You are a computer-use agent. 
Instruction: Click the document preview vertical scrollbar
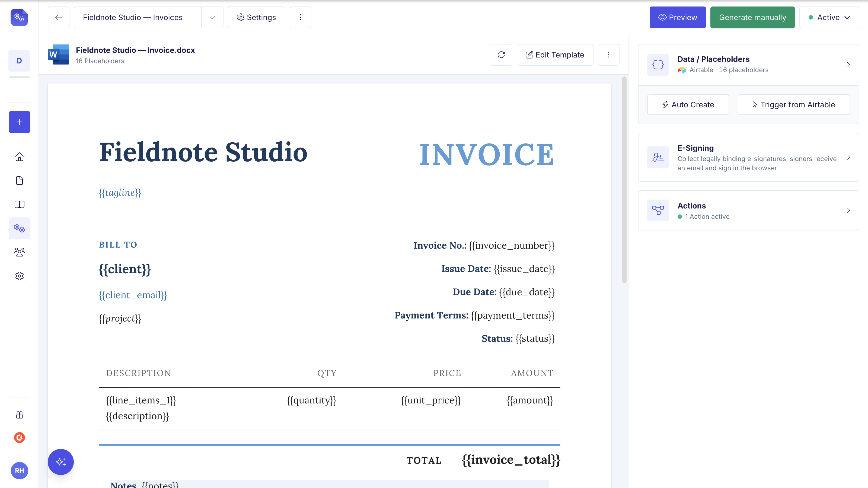point(624,180)
